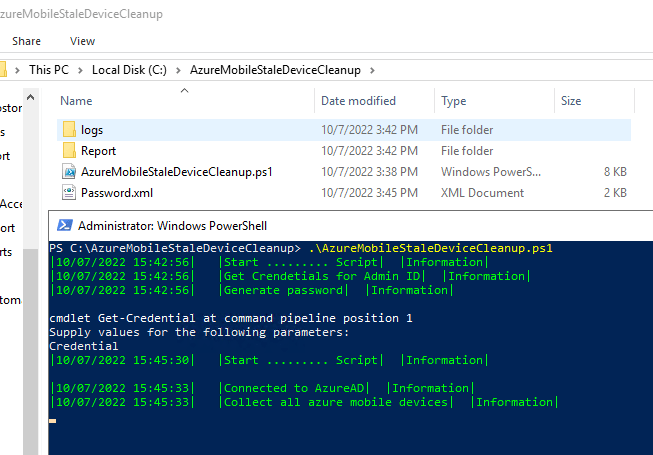Expand the chevron after AzureMobileStaleDeviceCleanup breadcrumb

click(372, 70)
